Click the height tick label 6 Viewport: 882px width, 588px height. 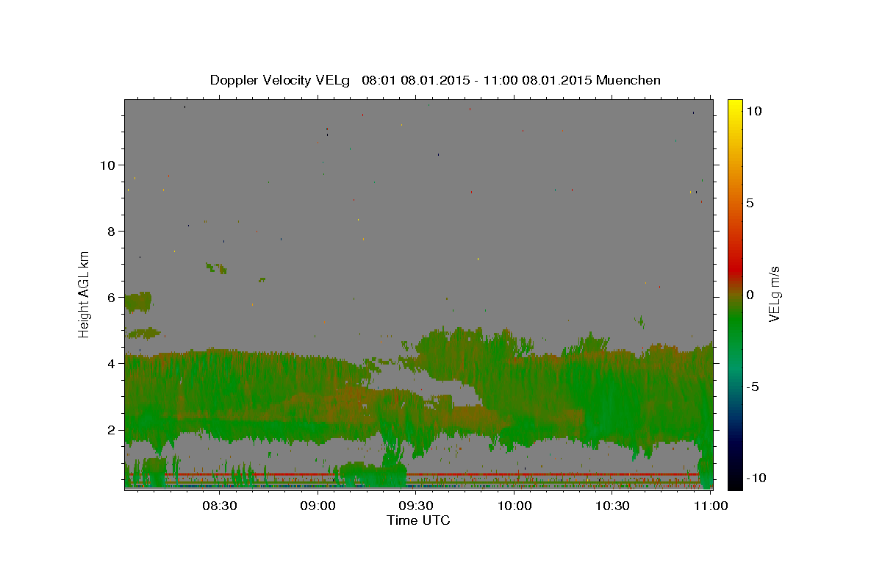(x=110, y=297)
